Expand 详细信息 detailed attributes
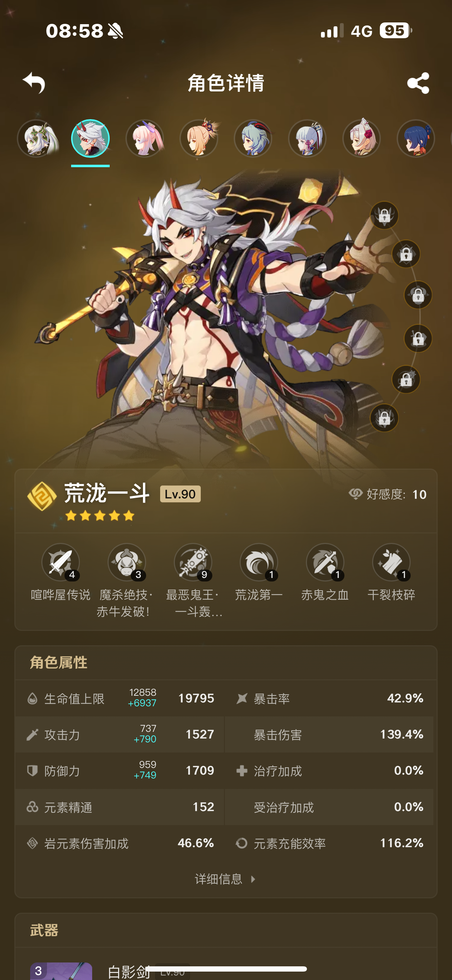Screen dimensions: 452x980 [x=225, y=879]
